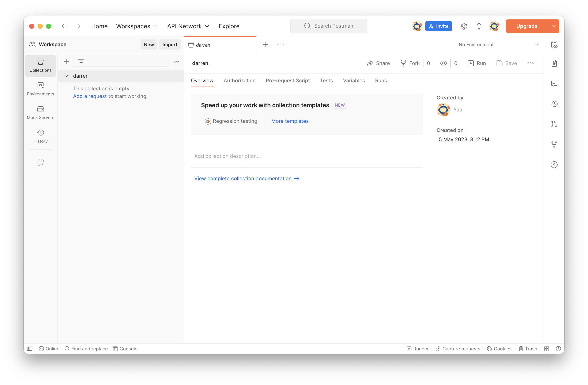
Task: Click the Import button
Action: click(169, 45)
